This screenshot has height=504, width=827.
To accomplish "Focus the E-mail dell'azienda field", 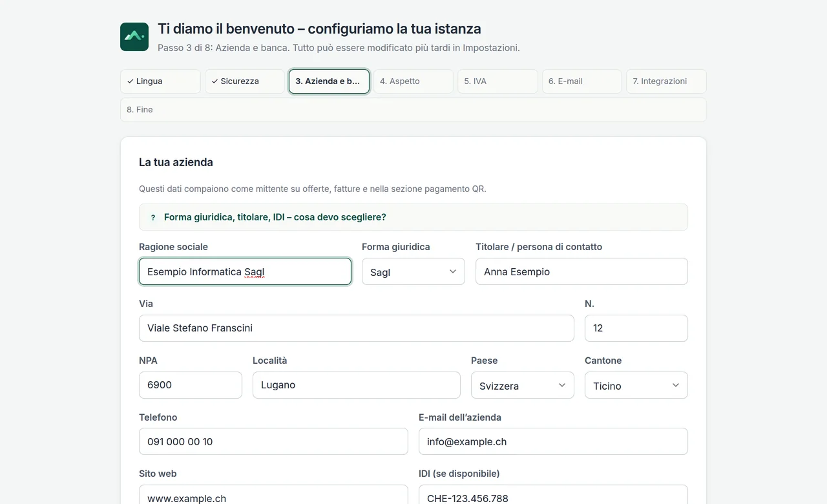I will (x=553, y=441).
